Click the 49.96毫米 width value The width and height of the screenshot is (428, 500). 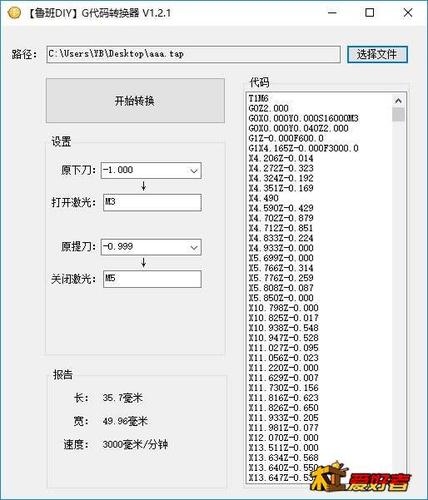click(125, 421)
